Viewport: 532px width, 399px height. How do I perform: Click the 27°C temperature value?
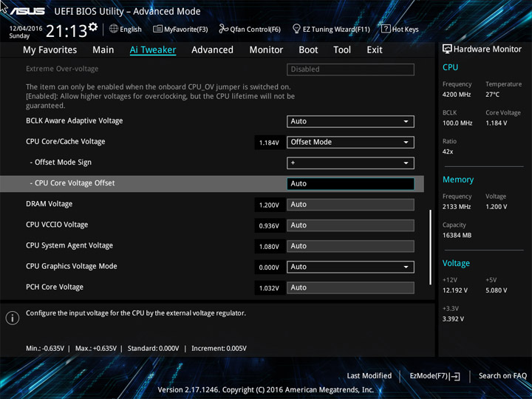click(x=493, y=95)
